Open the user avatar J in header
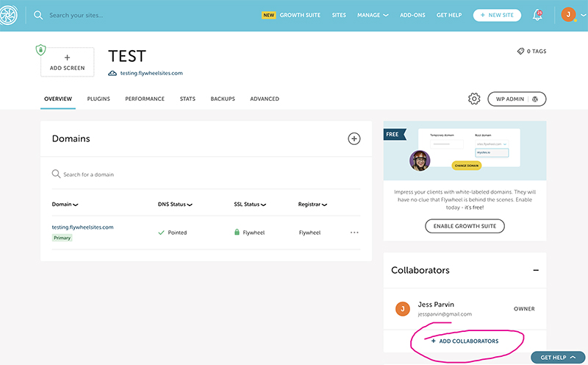The height and width of the screenshot is (365, 588). 568,15
